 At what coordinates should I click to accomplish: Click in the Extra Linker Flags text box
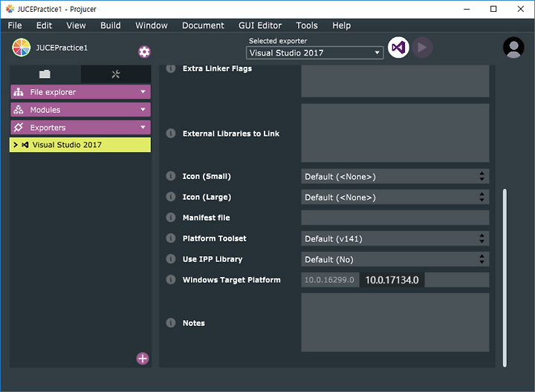click(x=395, y=81)
